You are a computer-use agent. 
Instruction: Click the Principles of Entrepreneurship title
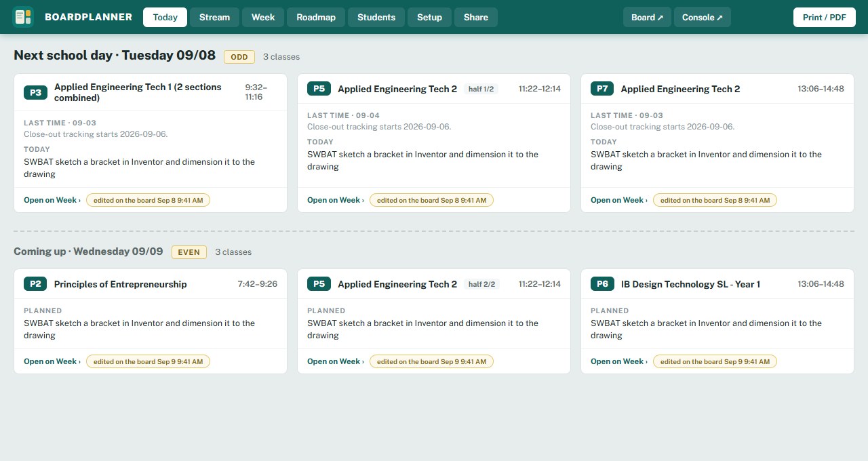[x=120, y=284]
